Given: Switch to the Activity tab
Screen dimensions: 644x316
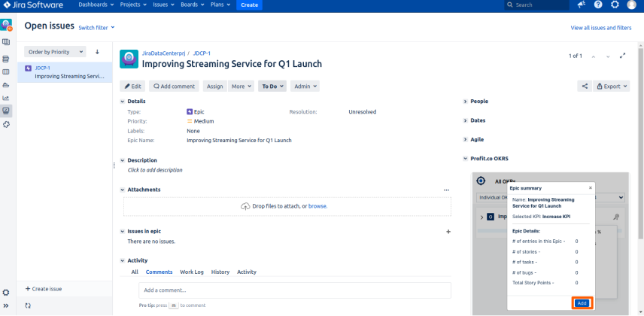Looking at the screenshot, I should [247, 272].
